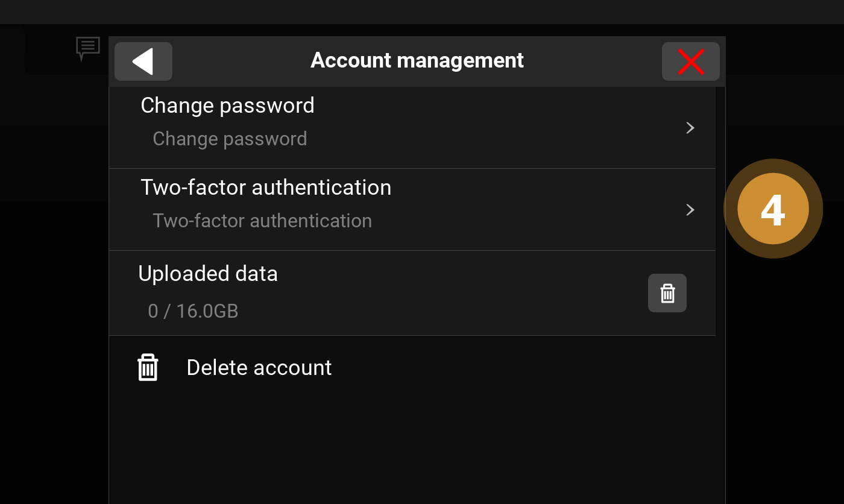Click the back arrow in the header

click(143, 61)
